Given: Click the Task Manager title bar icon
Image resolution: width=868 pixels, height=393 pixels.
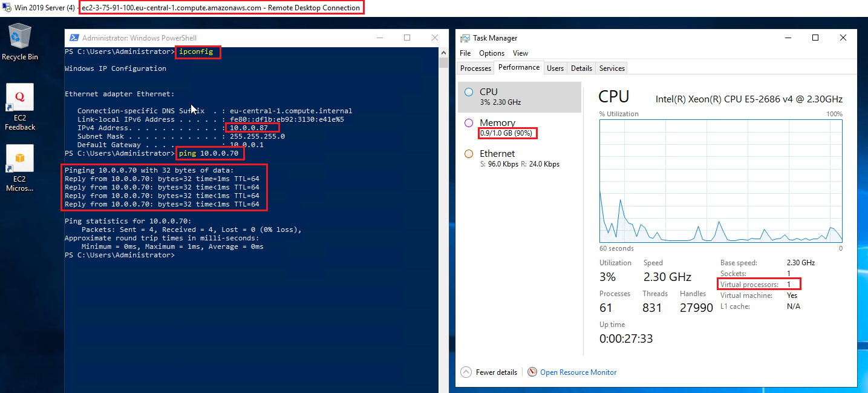Looking at the screenshot, I should pyautogui.click(x=465, y=38).
